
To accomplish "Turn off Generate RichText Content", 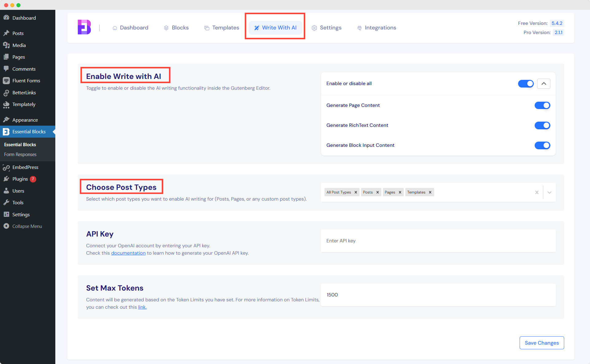I will click(x=542, y=125).
